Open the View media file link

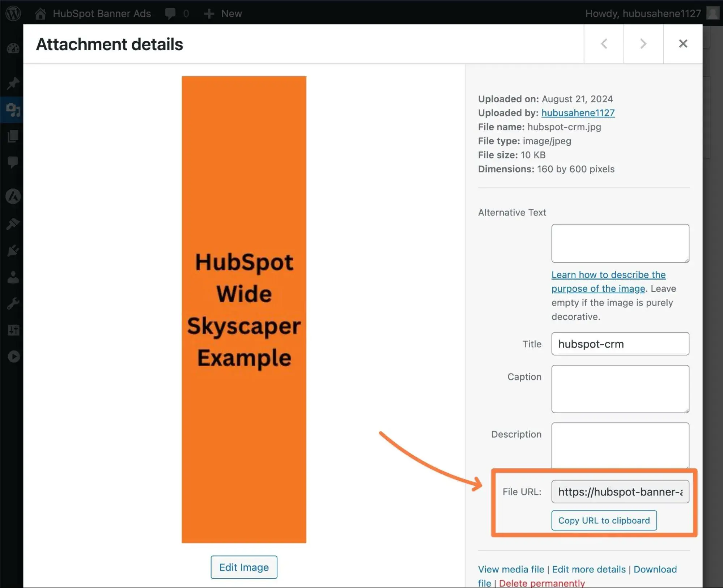pos(511,569)
